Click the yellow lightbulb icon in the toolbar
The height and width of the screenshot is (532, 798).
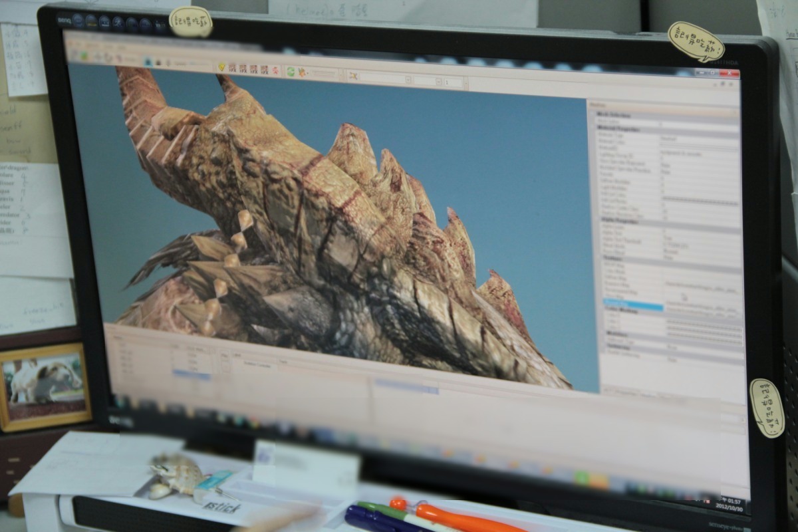[x=222, y=67]
